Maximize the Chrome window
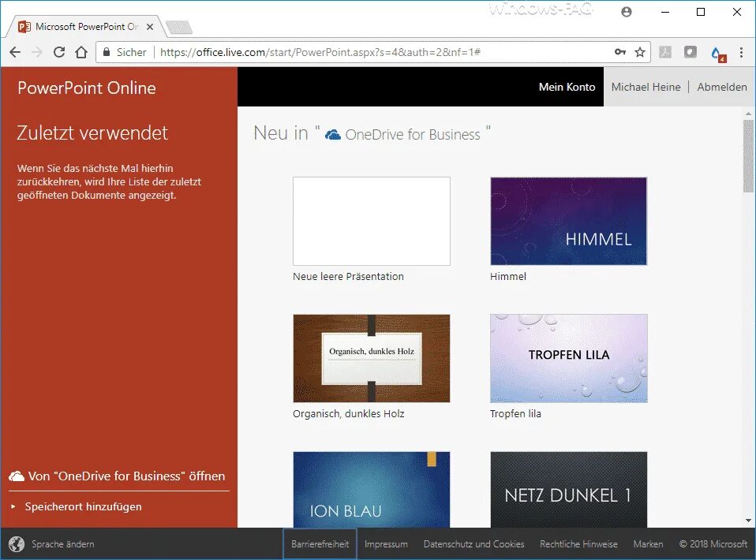Image resolution: width=756 pixels, height=560 pixels. pyautogui.click(x=701, y=12)
